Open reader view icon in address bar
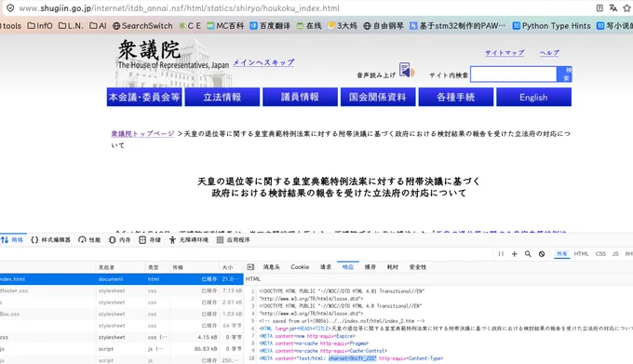 [599, 8]
